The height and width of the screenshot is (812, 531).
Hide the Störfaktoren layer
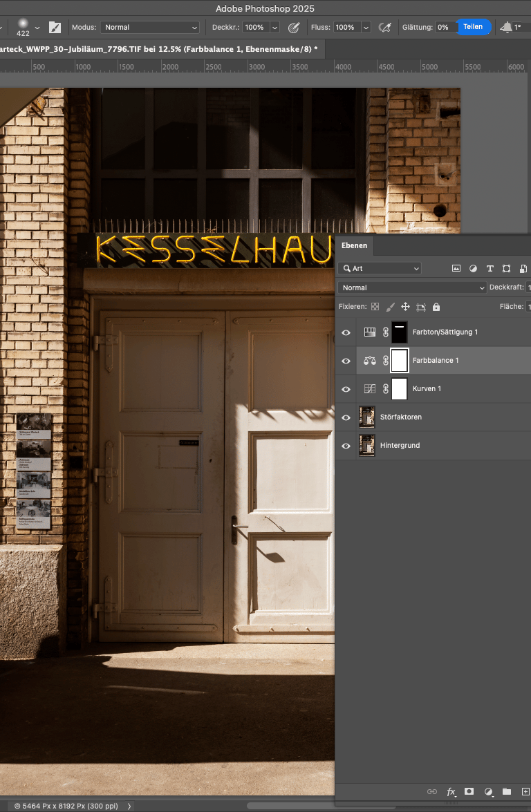point(346,417)
